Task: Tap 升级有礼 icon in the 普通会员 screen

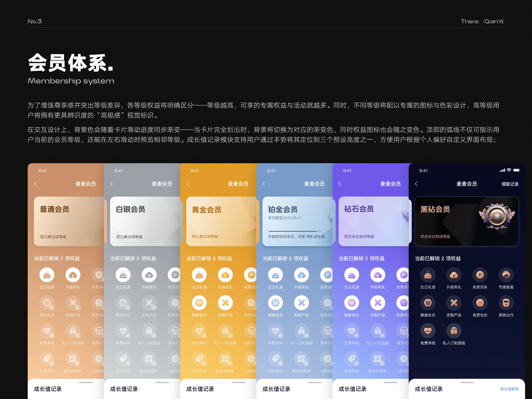Action: pyautogui.click(x=73, y=275)
